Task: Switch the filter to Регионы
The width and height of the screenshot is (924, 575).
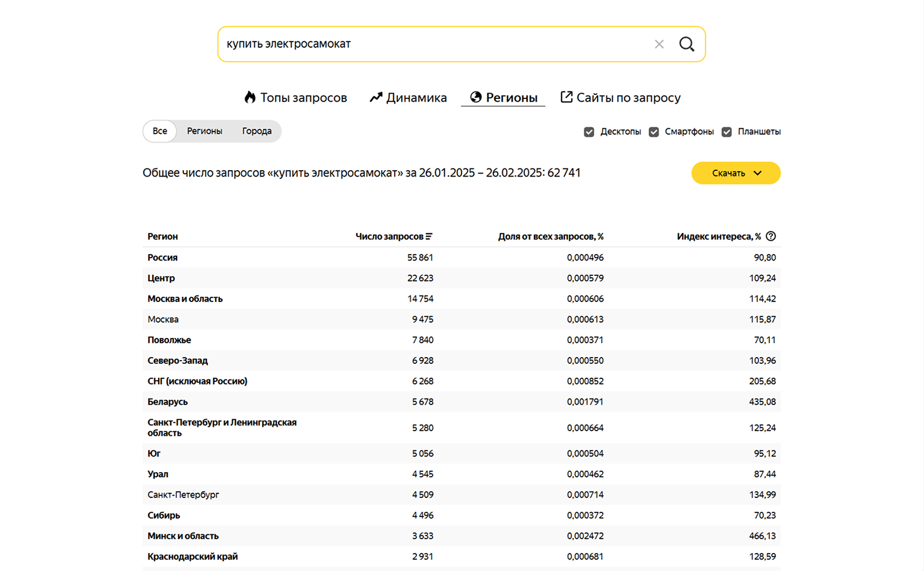Action: tap(205, 131)
